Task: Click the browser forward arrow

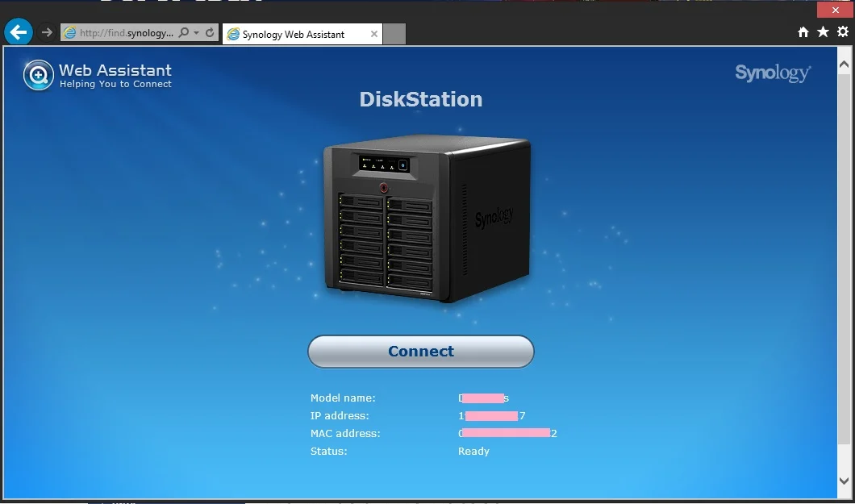Action: click(x=48, y=33)
